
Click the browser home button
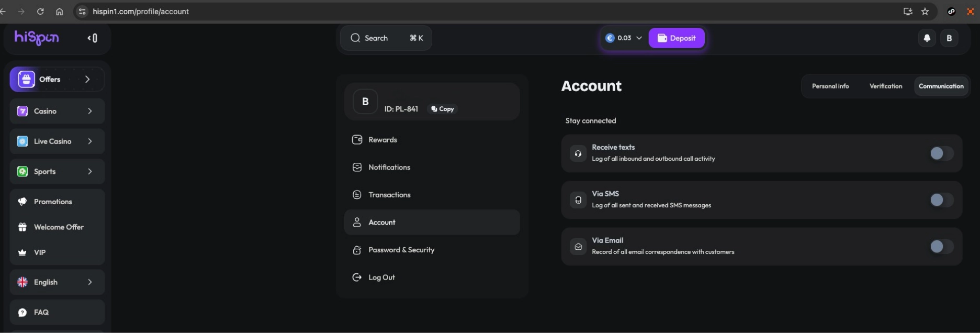coord(59,12)
